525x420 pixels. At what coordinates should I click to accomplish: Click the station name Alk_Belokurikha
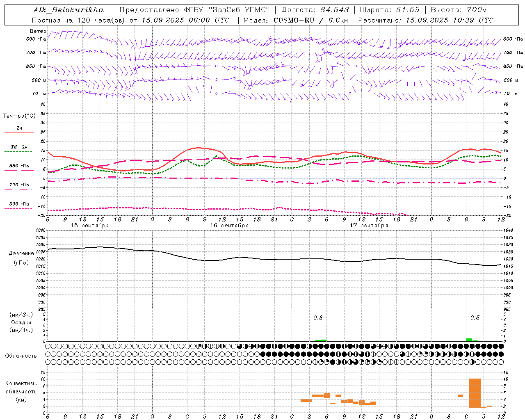68,10
